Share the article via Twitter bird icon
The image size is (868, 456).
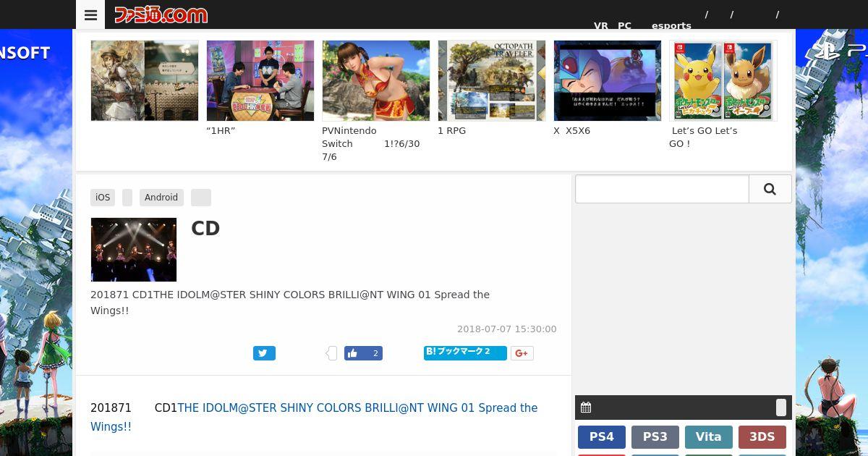(264, 353)
